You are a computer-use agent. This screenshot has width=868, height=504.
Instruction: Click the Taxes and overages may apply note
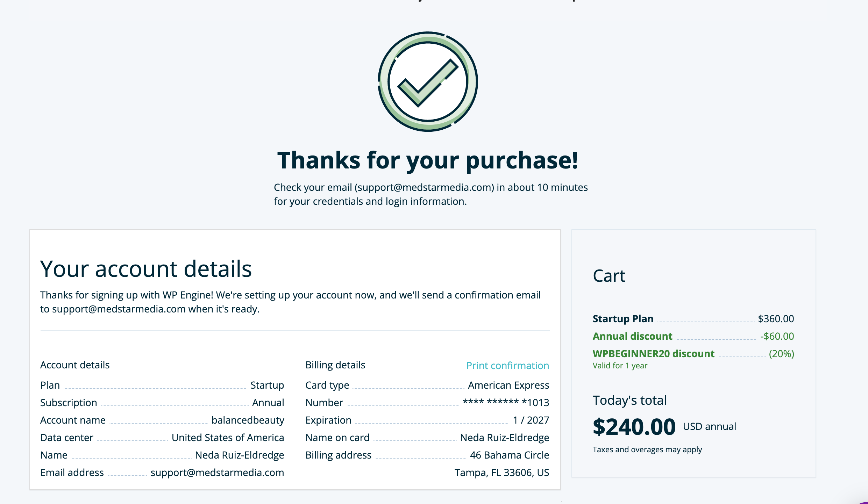tap(647, 449)
